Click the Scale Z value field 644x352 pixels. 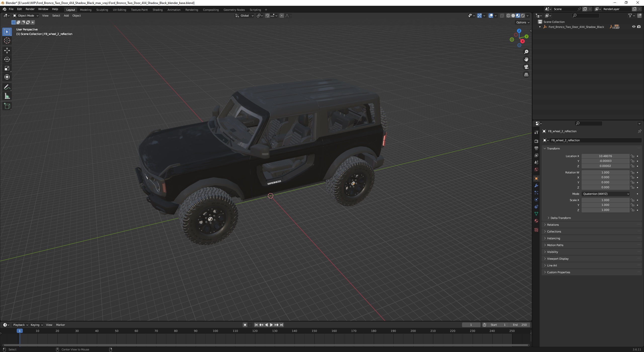(x=605, y=210)
